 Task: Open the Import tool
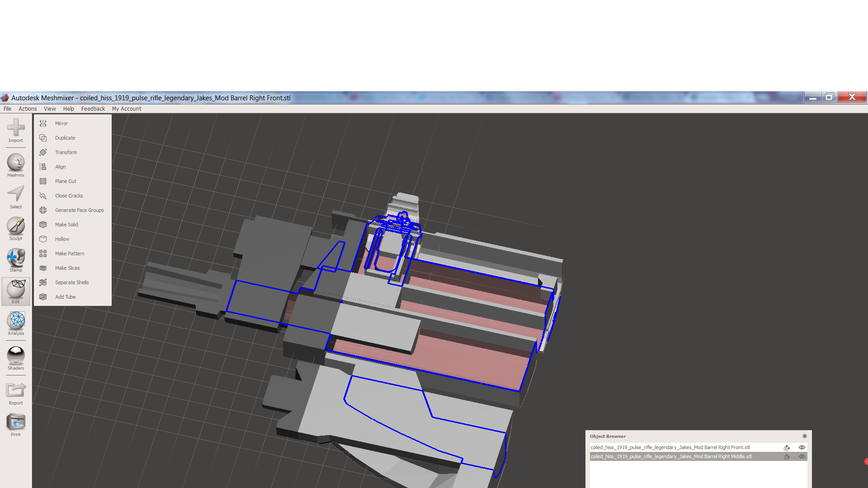[16, 131]
